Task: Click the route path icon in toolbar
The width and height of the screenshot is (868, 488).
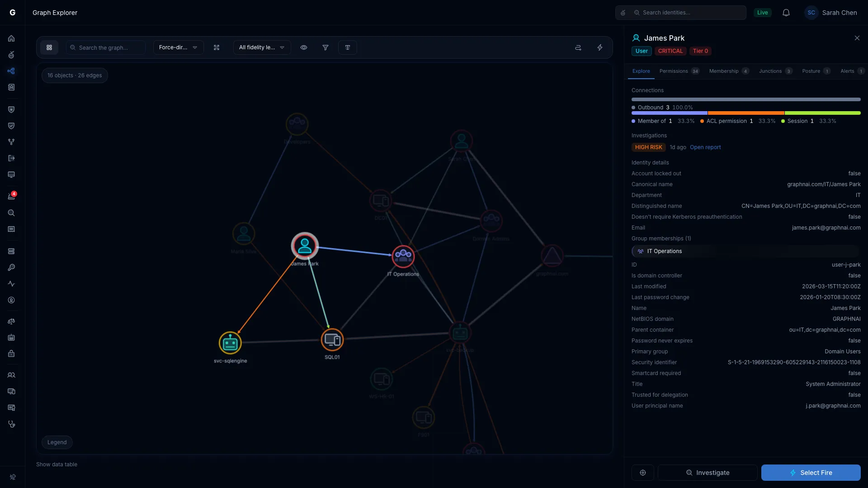Action: coord(578,47)
